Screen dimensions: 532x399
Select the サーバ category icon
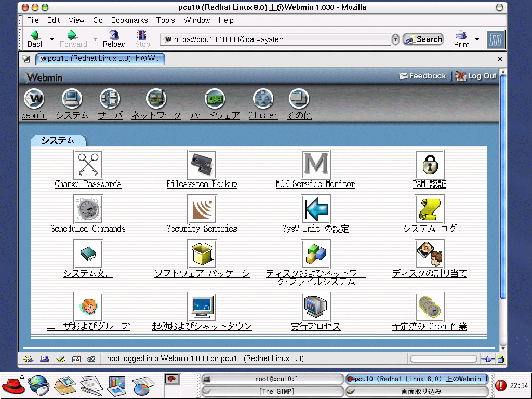coord(110,99)
